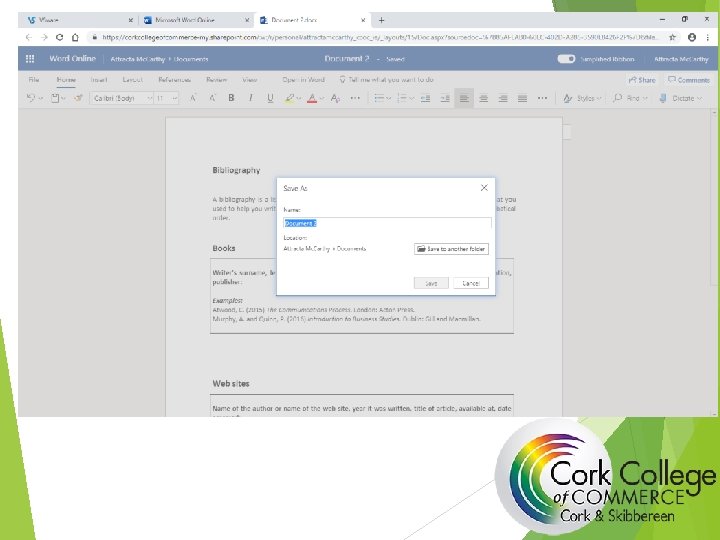Click Clear Formatting icon
Screen dimensions: 720x540
coord(336,98)
